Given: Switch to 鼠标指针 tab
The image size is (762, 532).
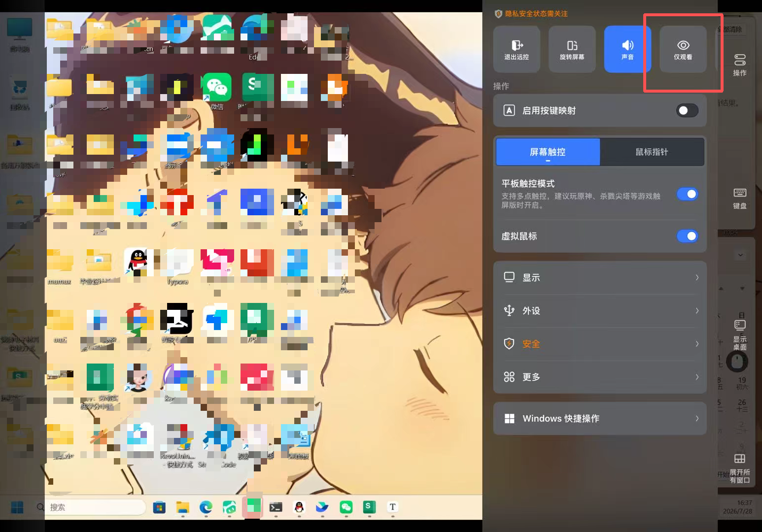Looking at the screenshot, I should tap(652, 152).
